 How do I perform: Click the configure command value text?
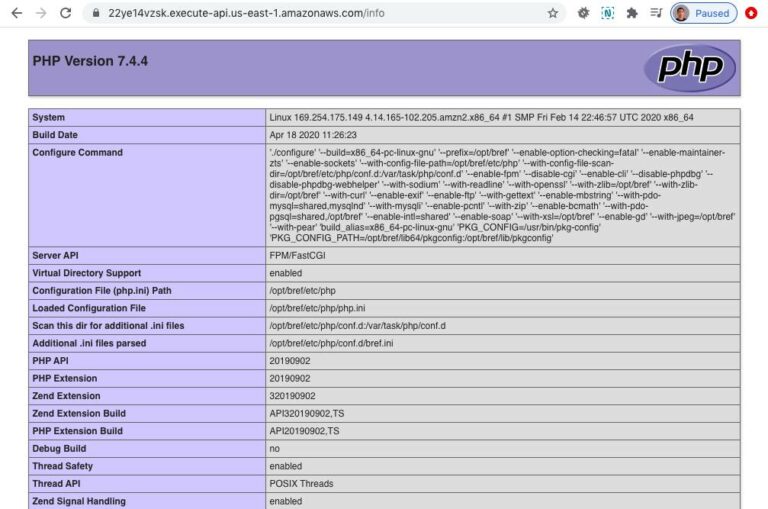[x=502, y=195]
